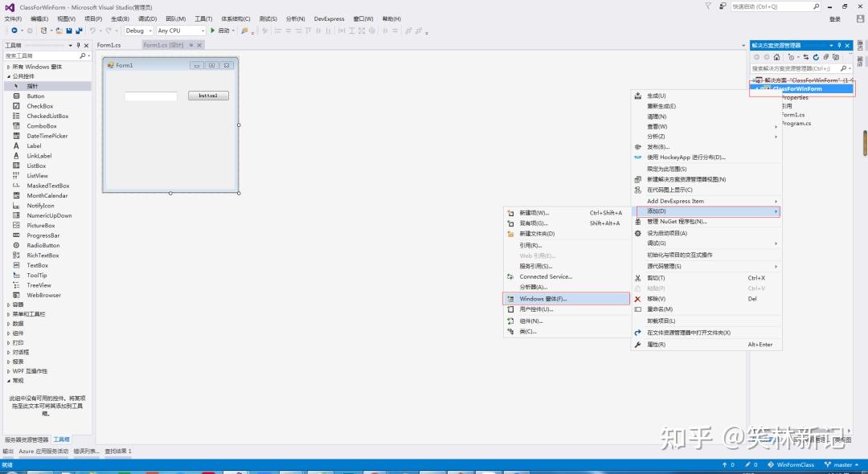Click the text box on the Form1 designer
This screenshot has width=868, height=474.
point(150,96)
